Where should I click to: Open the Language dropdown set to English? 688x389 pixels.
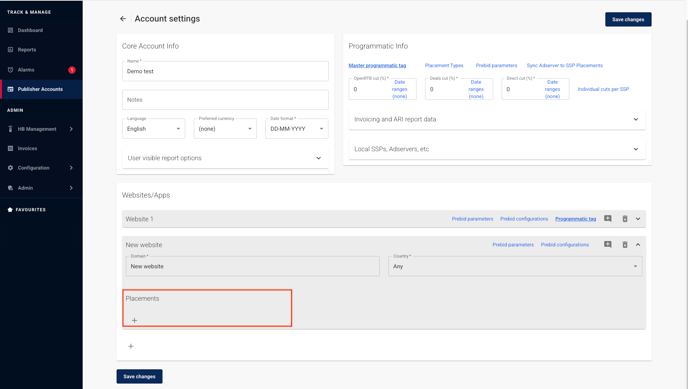154,128
